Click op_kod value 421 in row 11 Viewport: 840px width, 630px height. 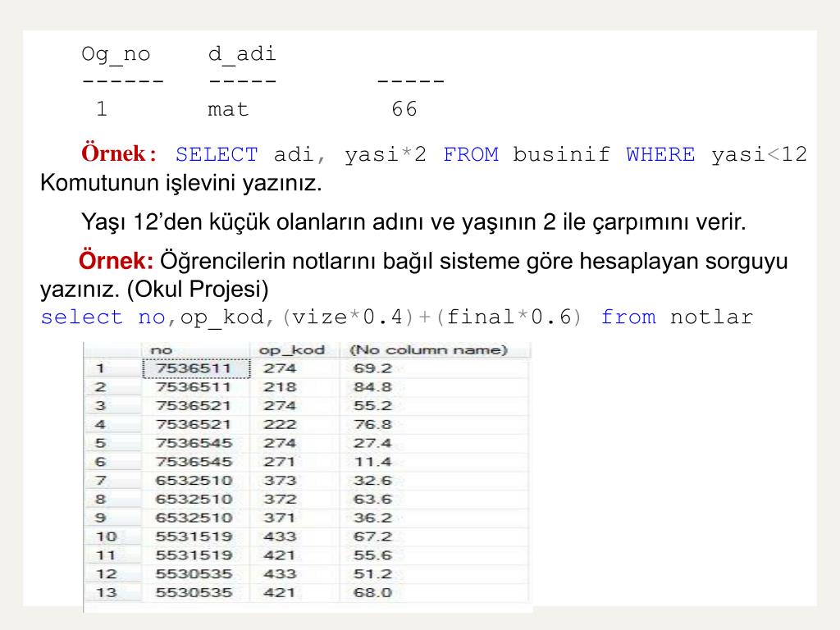click(280, 555)
